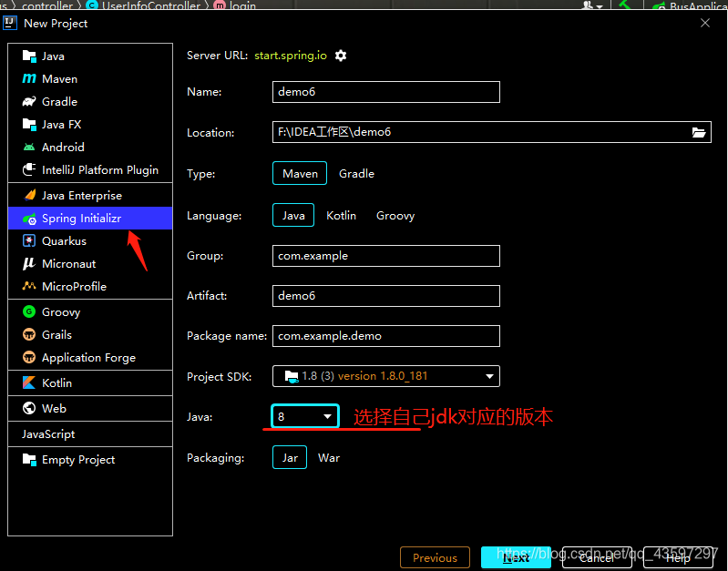Select JavaScript project type
Image resolution: width=728 pixels, height=571 pixels.
click(x=90, y=434)
